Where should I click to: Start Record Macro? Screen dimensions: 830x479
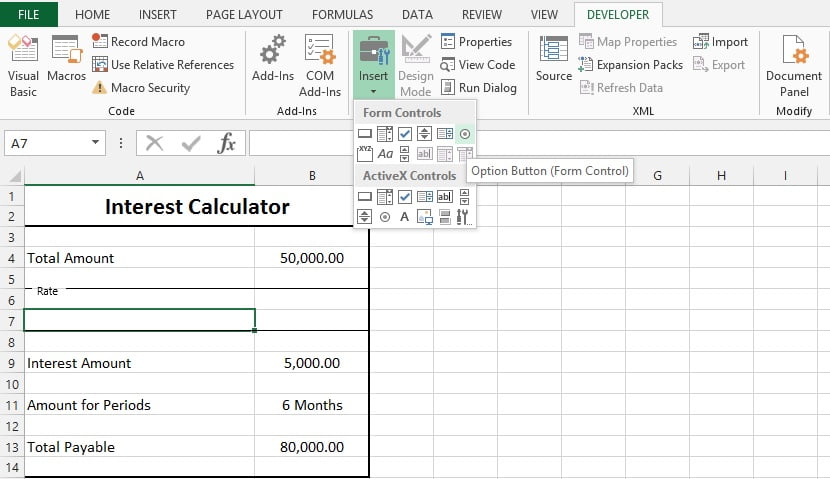139,41
